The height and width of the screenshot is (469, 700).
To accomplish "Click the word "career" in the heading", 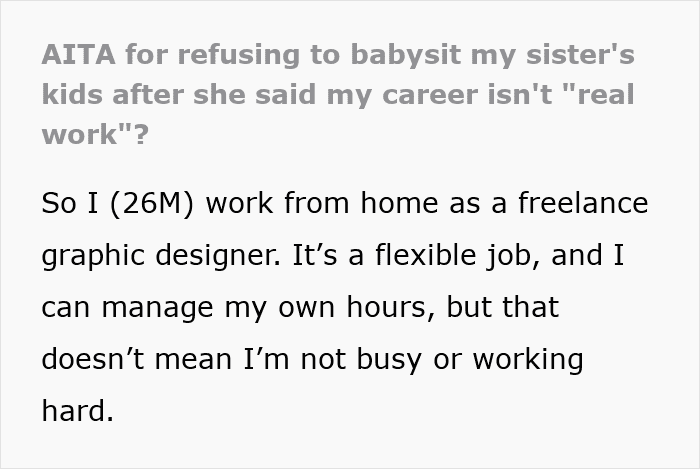I will 430,95.
